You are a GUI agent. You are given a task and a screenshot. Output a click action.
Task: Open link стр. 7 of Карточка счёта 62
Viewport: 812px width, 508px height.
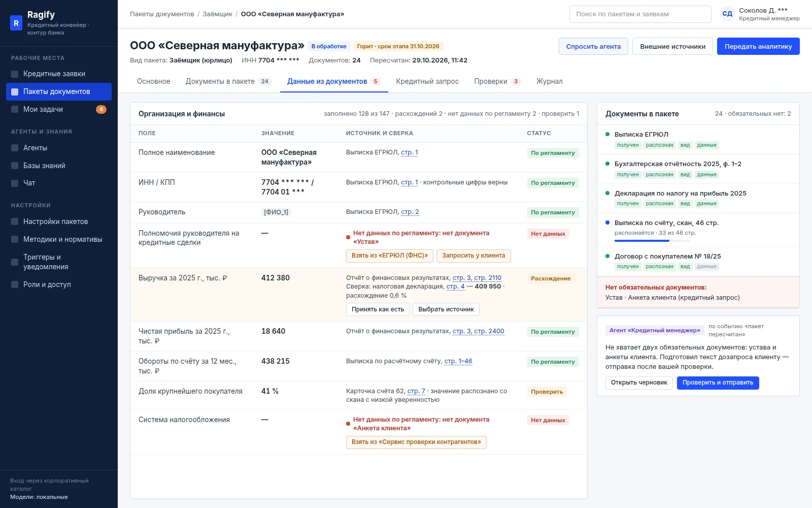416,391
